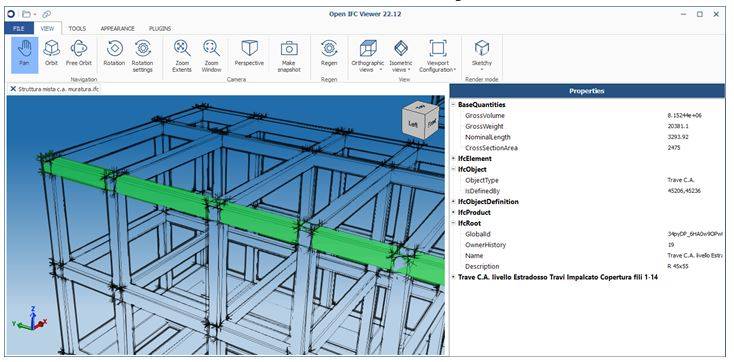Collapse the IfcObject group
The image size is (734, 362).
click(x=453, y=170)
